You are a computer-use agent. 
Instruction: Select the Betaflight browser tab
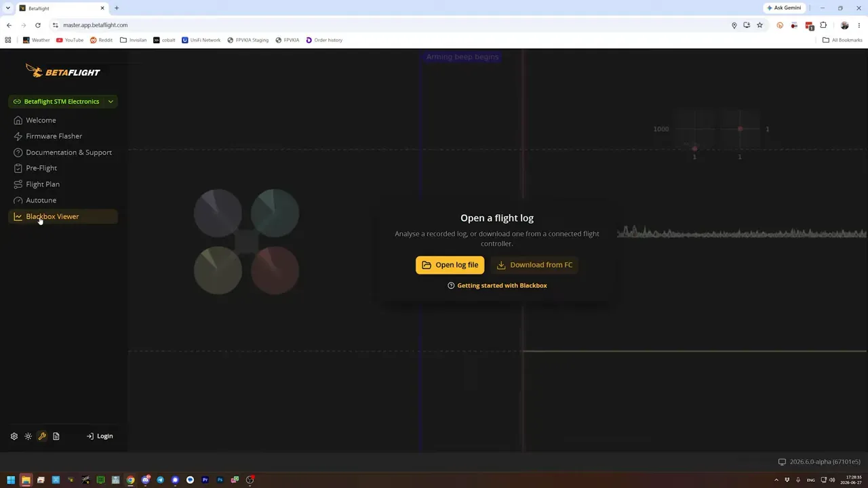tap(62, 8)
